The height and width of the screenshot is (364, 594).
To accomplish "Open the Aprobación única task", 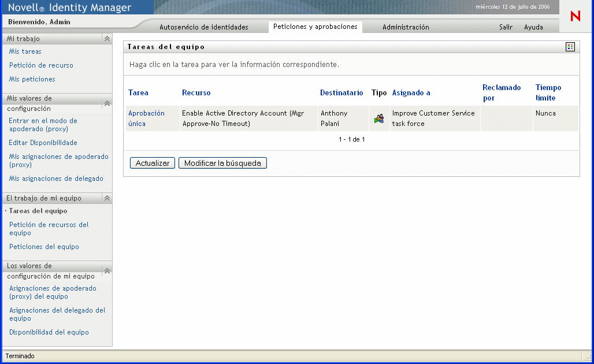I will [146, 118].
